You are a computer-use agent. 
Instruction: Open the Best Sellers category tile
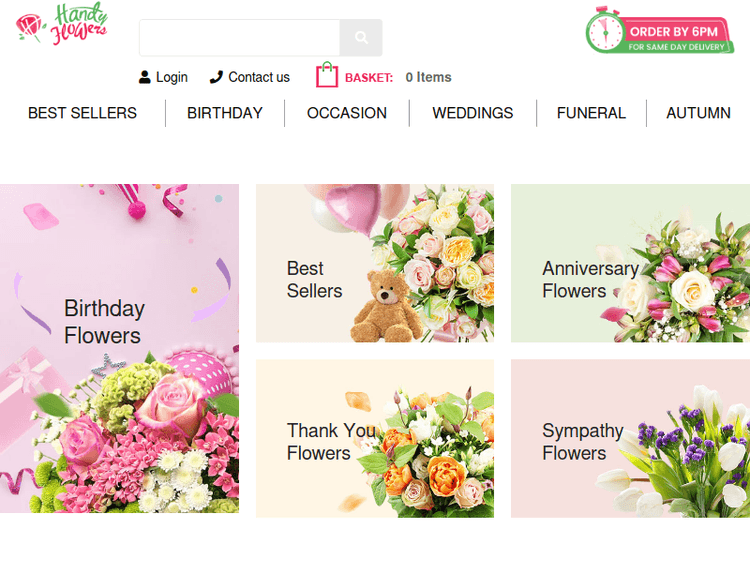pos(375,263)
